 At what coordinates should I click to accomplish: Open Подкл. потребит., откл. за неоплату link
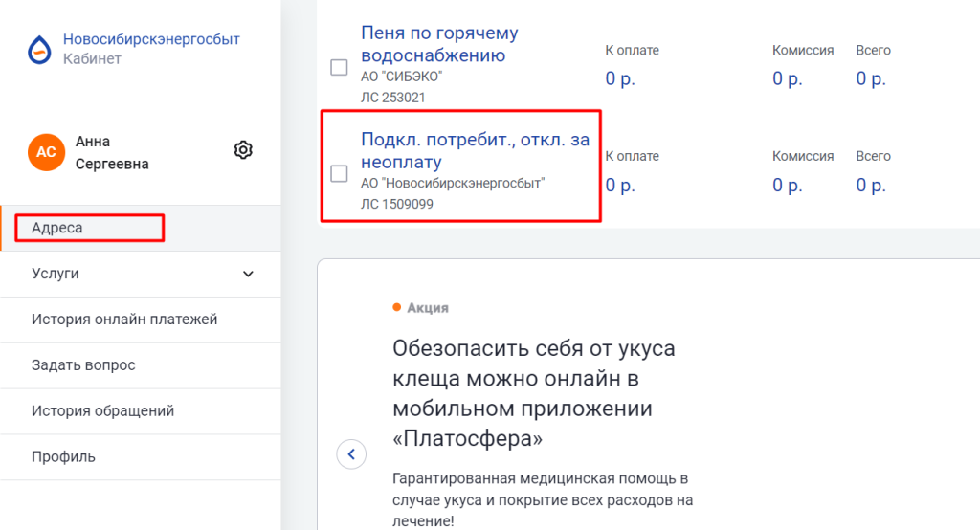coord(475,151)
